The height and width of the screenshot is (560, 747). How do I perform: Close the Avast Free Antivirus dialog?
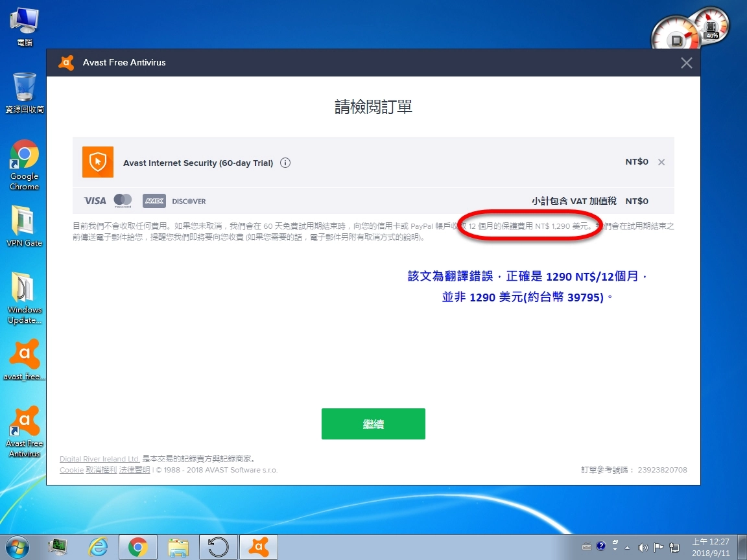[x=687, y=63]
